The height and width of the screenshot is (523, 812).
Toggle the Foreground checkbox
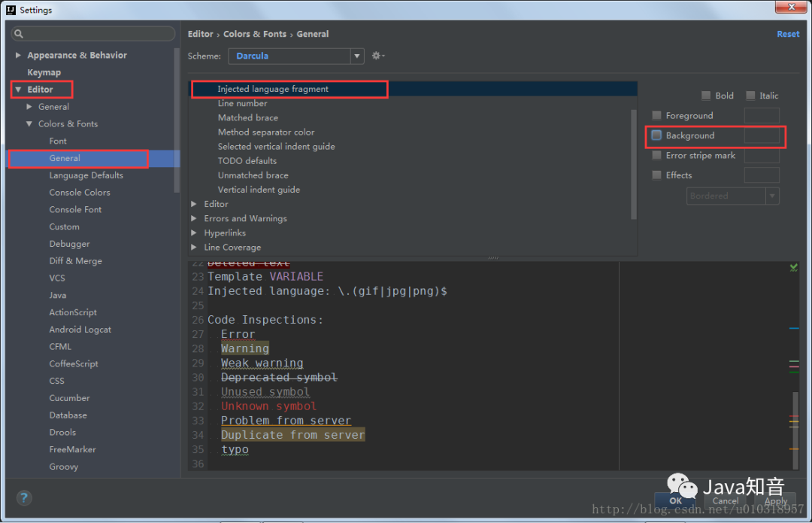656,115
